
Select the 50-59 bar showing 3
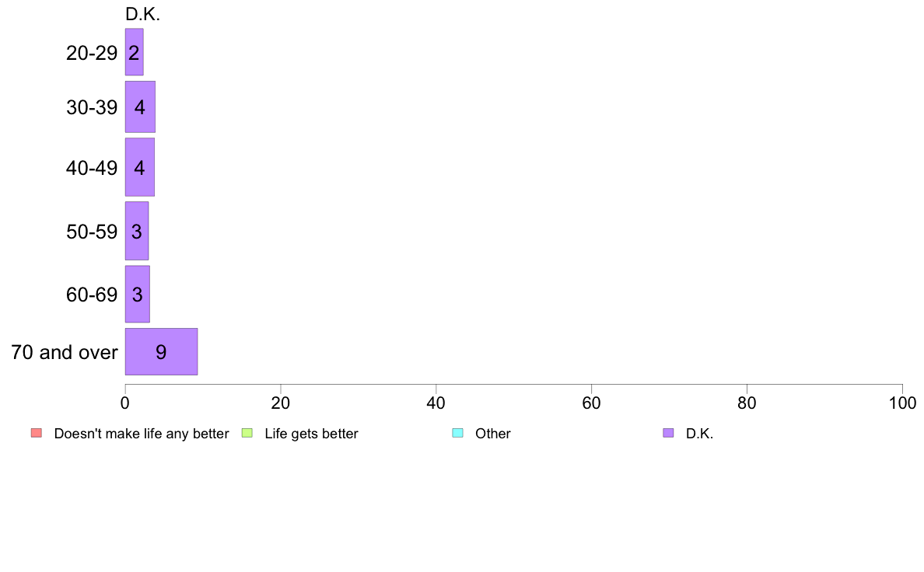pos(137,231)
